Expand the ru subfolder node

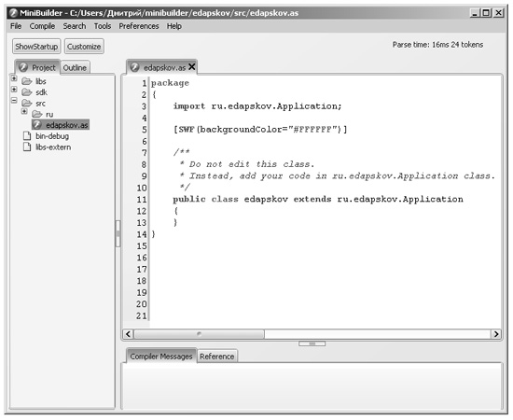(24, 112)
